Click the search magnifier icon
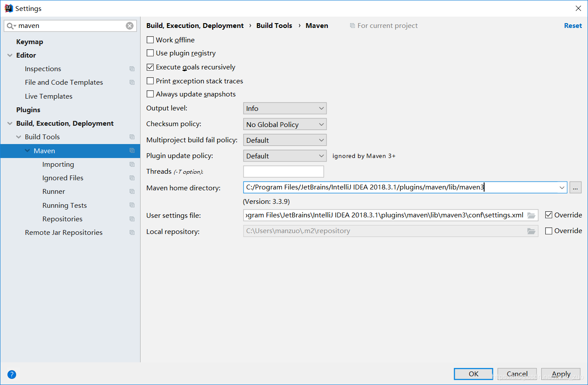Screen dimensions: 588x385 point(11,26)
